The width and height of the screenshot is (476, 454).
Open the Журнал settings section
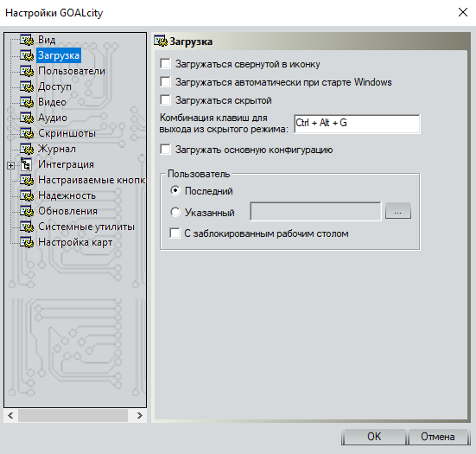pyautogui.click(x=57, y=149)
